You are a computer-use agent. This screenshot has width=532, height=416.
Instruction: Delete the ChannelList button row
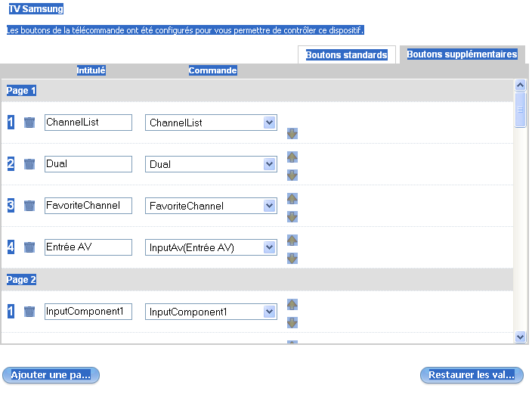click(x=29, y=123)
